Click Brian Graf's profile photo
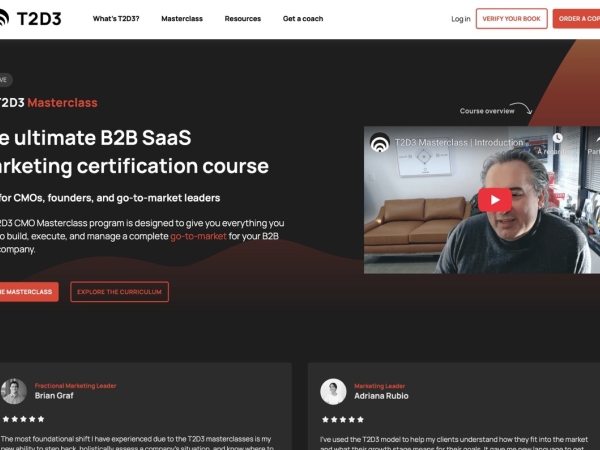This screenshot has height=450, width=600. [14, 391]
